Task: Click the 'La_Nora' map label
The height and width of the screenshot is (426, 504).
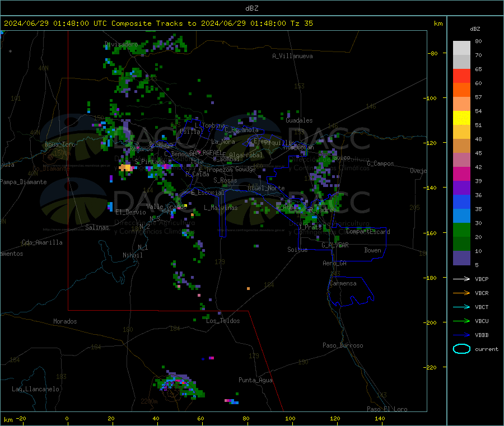Action: point(223,142)
